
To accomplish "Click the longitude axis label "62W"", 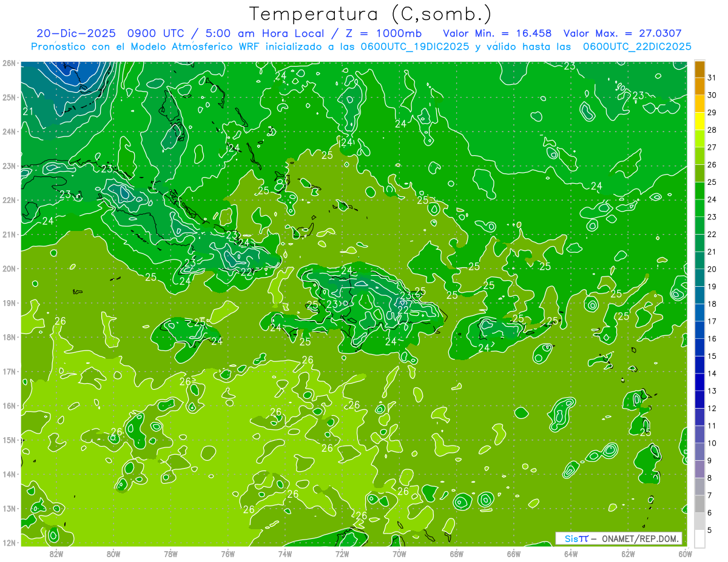I will (x=629, y=554).
